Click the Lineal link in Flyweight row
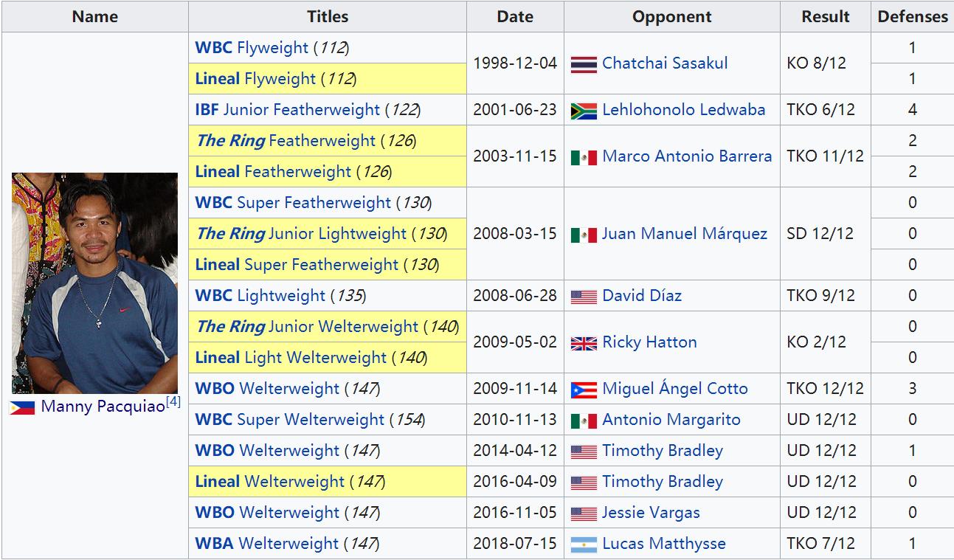 218,79
